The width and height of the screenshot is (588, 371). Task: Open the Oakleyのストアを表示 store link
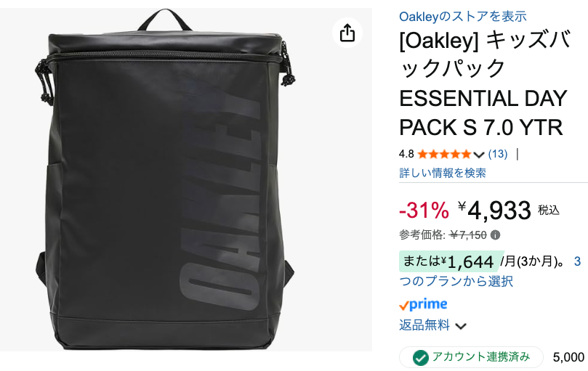pyautogui.click(x=463, y=16)
